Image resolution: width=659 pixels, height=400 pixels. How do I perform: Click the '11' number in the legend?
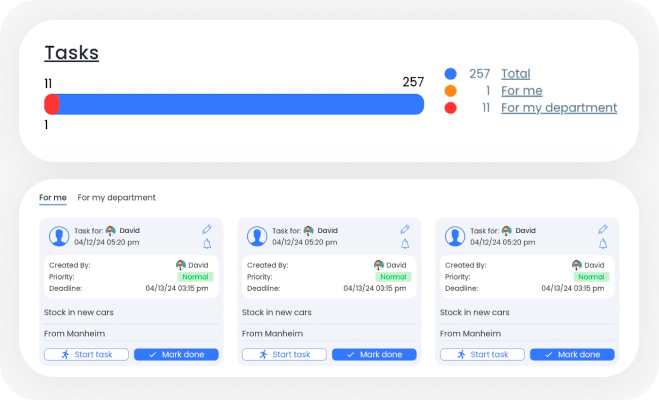tap(486, 108)
